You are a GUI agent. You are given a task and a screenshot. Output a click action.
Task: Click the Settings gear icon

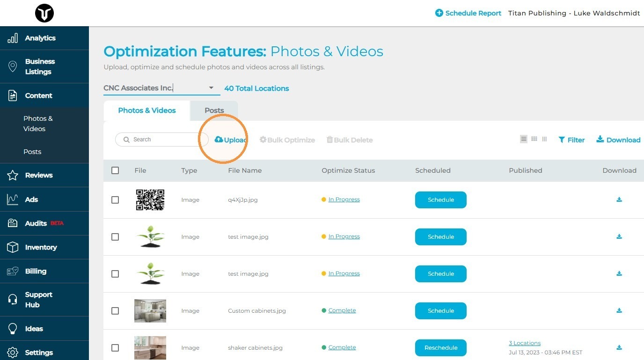click(13, 353)
